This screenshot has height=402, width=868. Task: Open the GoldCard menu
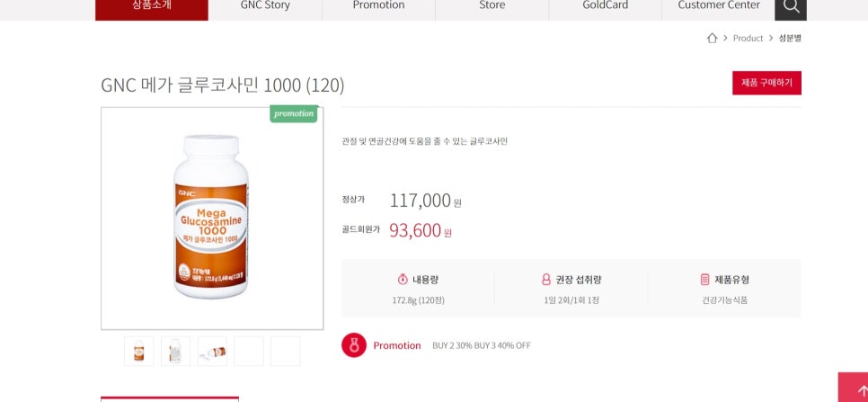pyautogui.click(x=605, y=7)
